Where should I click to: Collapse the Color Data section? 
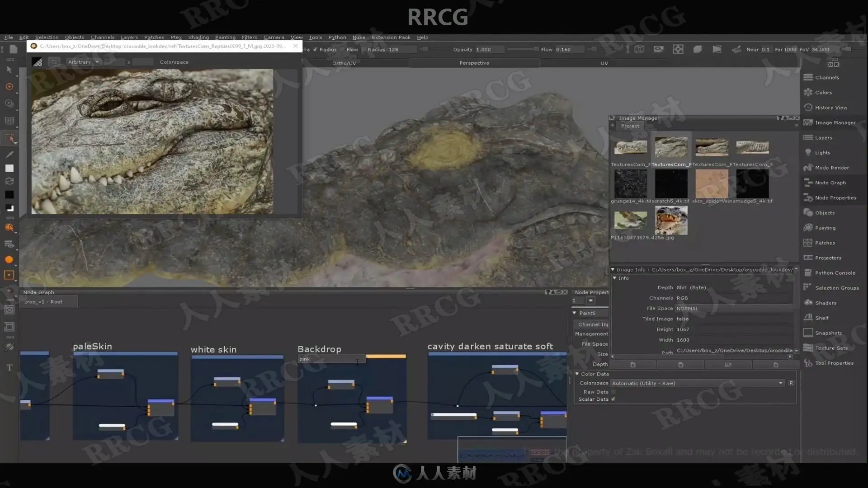pyautogui.click(x=577, y=374)
